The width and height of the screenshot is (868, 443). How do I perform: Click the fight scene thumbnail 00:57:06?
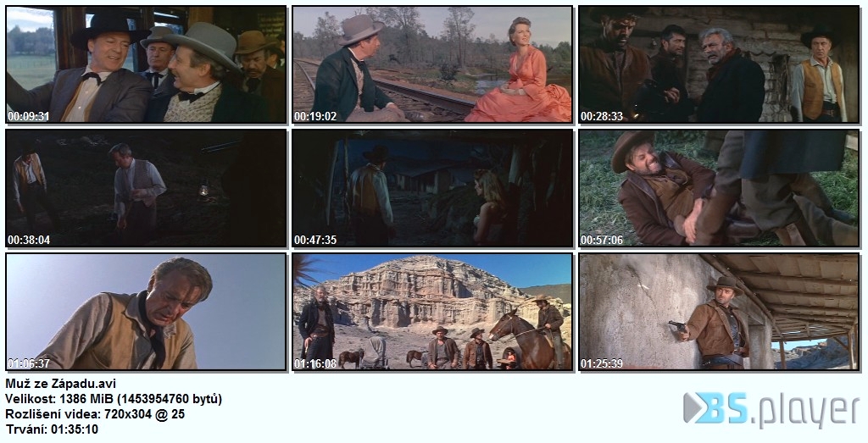719,188
